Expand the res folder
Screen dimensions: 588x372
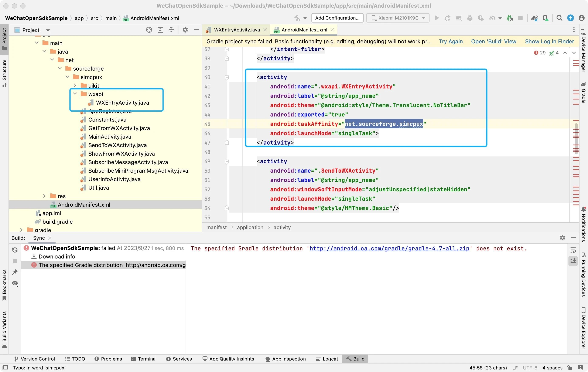click(44, 196)
